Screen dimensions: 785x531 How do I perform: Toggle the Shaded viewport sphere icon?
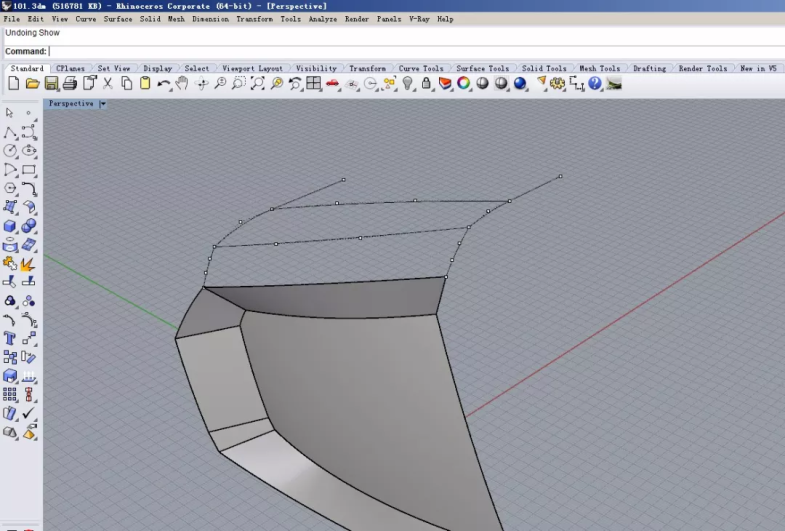482,84
